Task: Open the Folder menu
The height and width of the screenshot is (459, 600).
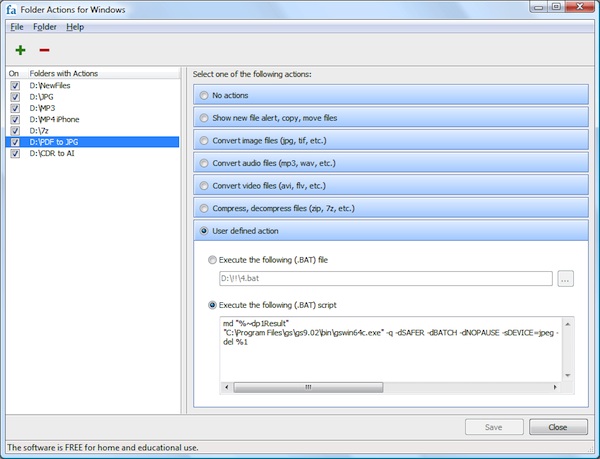Action: coord(45,27)
